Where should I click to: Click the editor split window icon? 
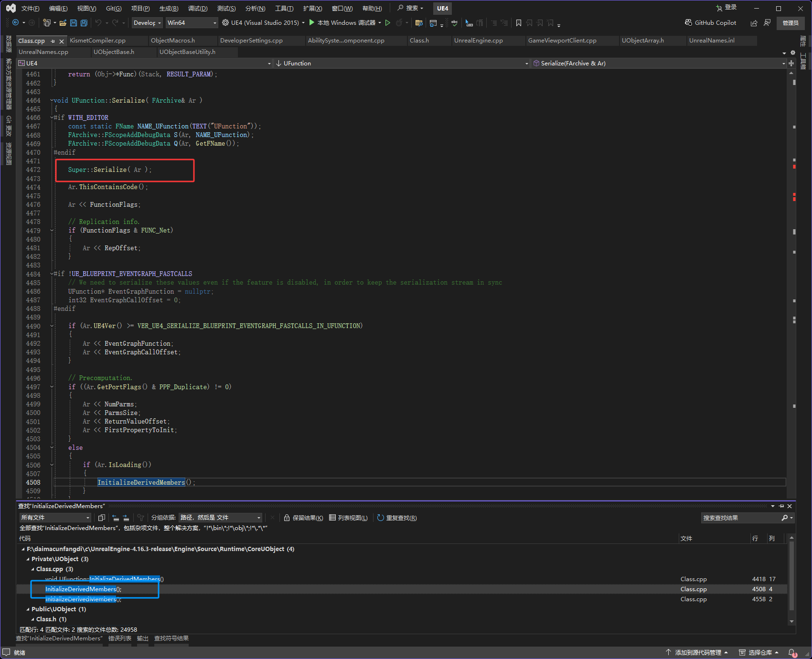pyautogui.click(x=791, y=63)
